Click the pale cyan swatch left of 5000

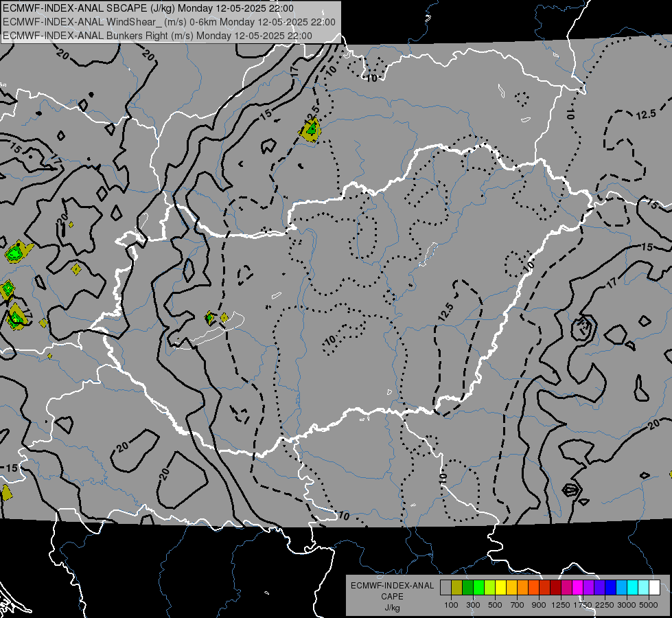[644, 587]
